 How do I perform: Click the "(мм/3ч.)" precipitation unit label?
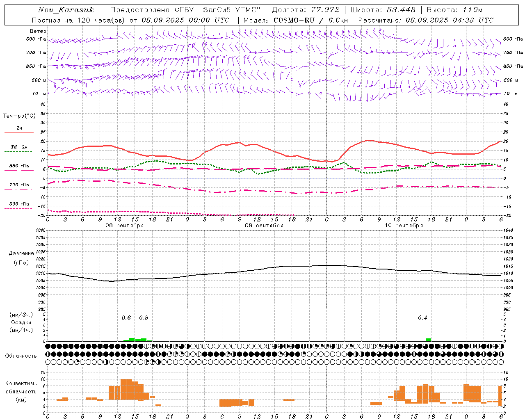pos(21,315)
